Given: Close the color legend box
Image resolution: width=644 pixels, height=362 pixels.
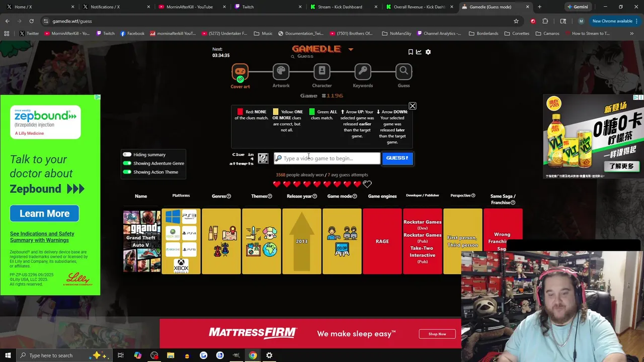Looking at the screenshot, I should pyautogui.click(x=413, y=106).
